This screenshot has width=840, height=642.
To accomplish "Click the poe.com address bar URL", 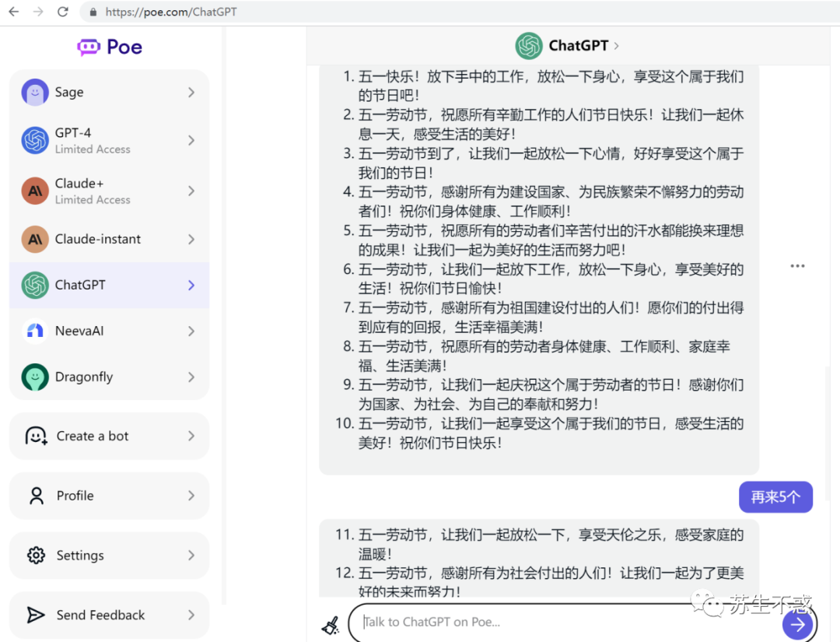I will tap(171, 12).
